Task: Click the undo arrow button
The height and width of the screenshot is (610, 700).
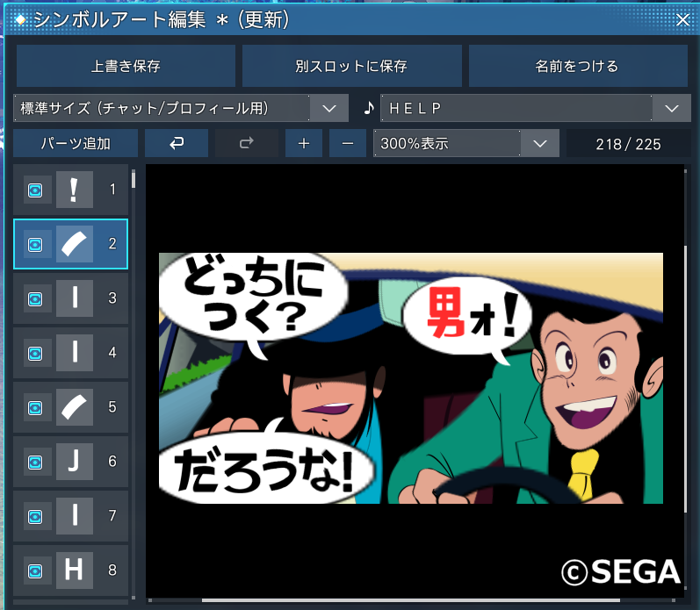Action: click(x=177, y=143)
